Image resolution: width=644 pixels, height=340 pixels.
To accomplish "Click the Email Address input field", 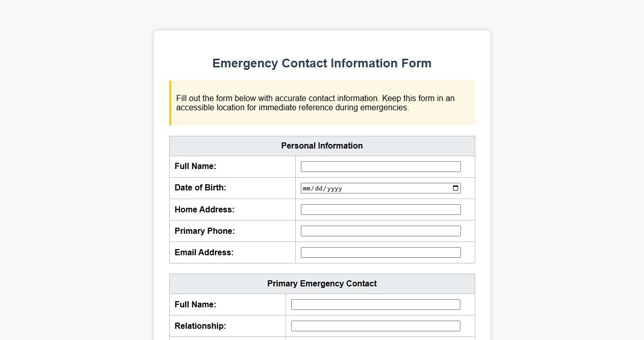I will click(380, 252).
